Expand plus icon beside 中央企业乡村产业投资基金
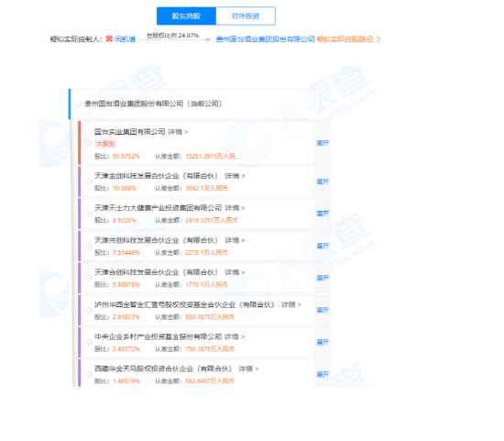 pos(89,342)
